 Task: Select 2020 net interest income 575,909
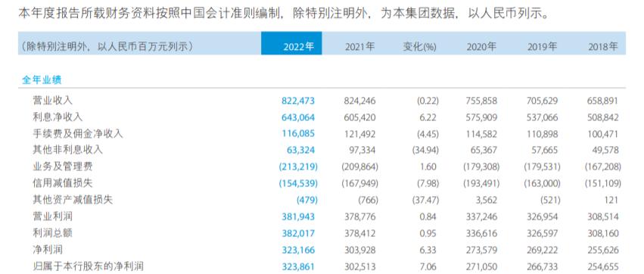[481, 117]
